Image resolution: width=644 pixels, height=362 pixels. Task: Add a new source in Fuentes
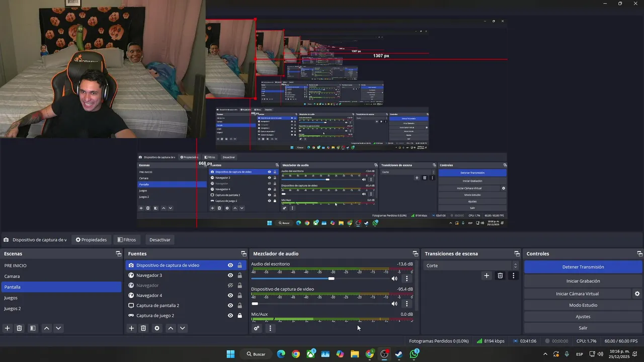tap(131, 328)
